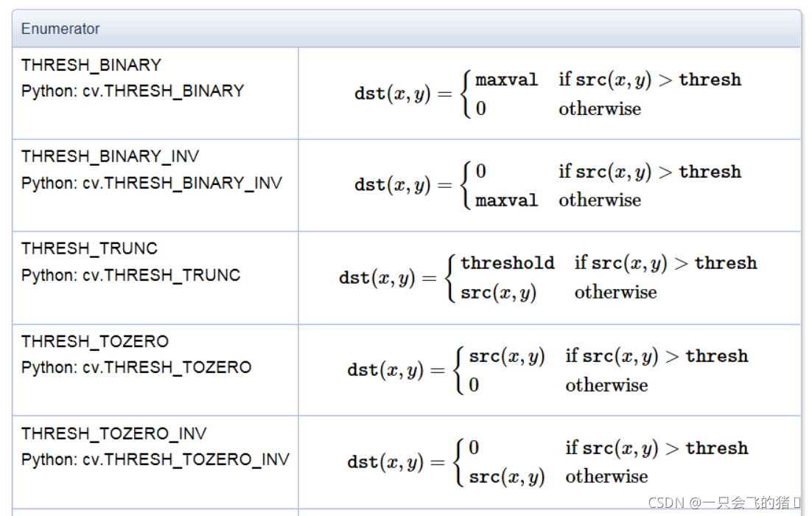Click the THRESH_BINARY enumerator name
The width and height of the screenshot is (812, 516).
click(91, 65)
